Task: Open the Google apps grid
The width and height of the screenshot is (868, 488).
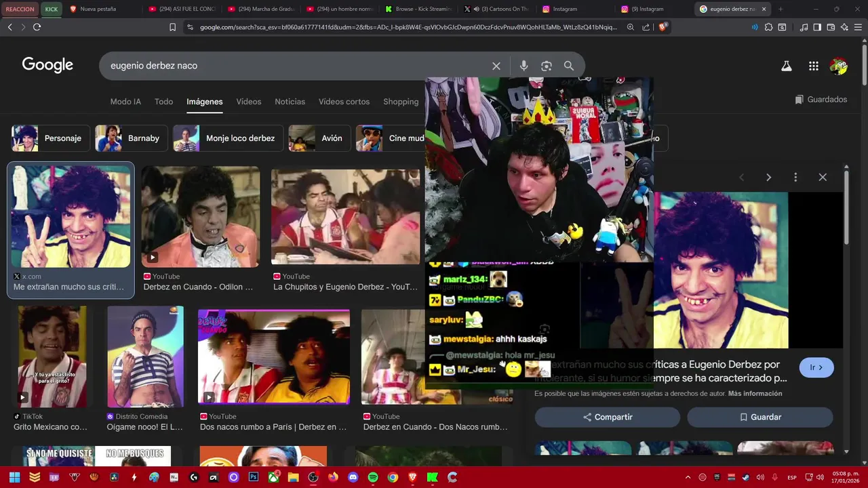Action: [814, 66]
